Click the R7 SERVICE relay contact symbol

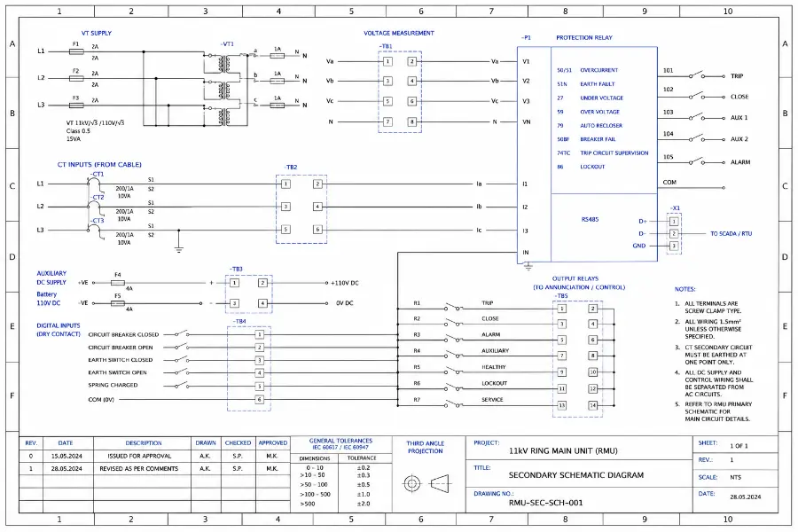453,404
